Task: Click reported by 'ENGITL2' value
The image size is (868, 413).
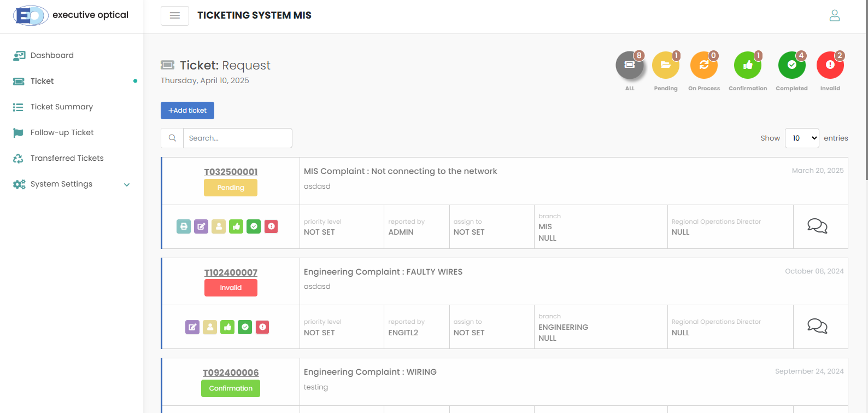Action: tap(403, 333)
